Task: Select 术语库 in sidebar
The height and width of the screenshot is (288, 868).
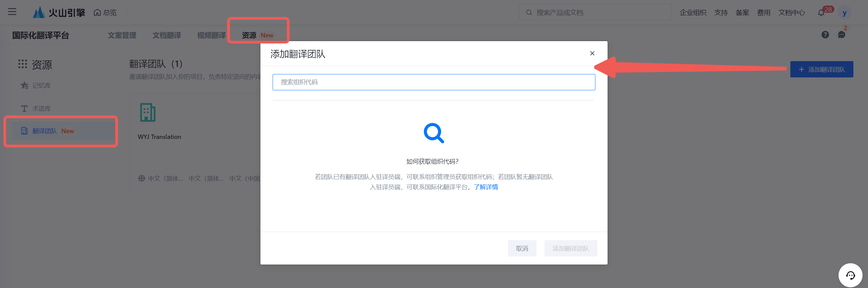Action: (x=41, y=109)
